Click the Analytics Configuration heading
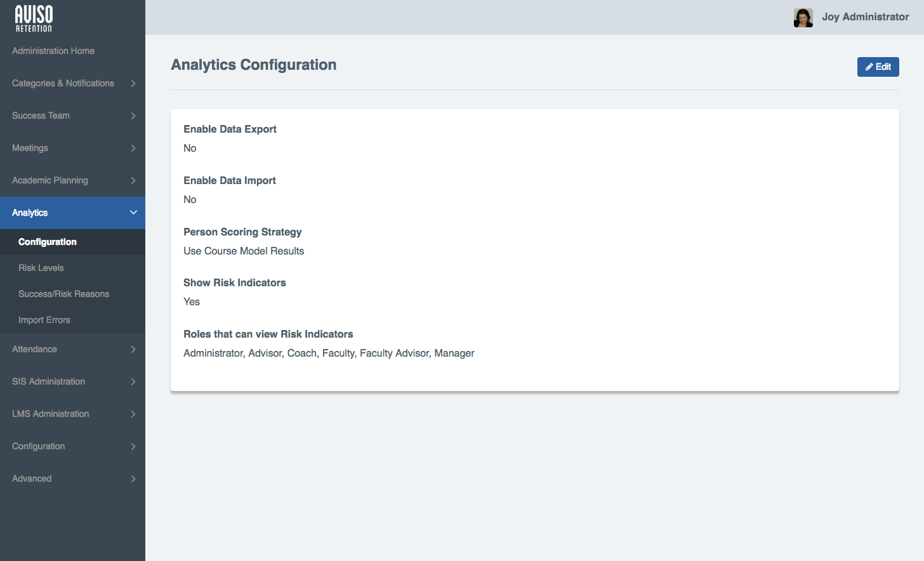Viewport: 924px width, 561px height. tap(254, 65)
